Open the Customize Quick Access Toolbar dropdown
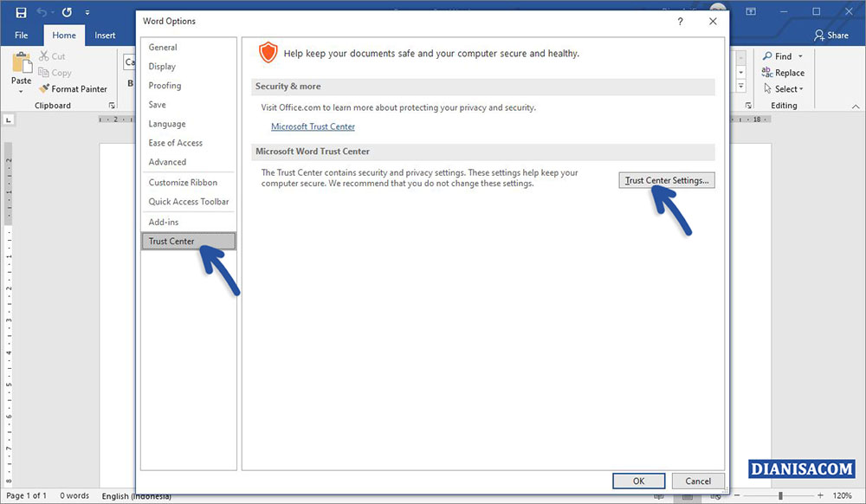 pos(85,11)
